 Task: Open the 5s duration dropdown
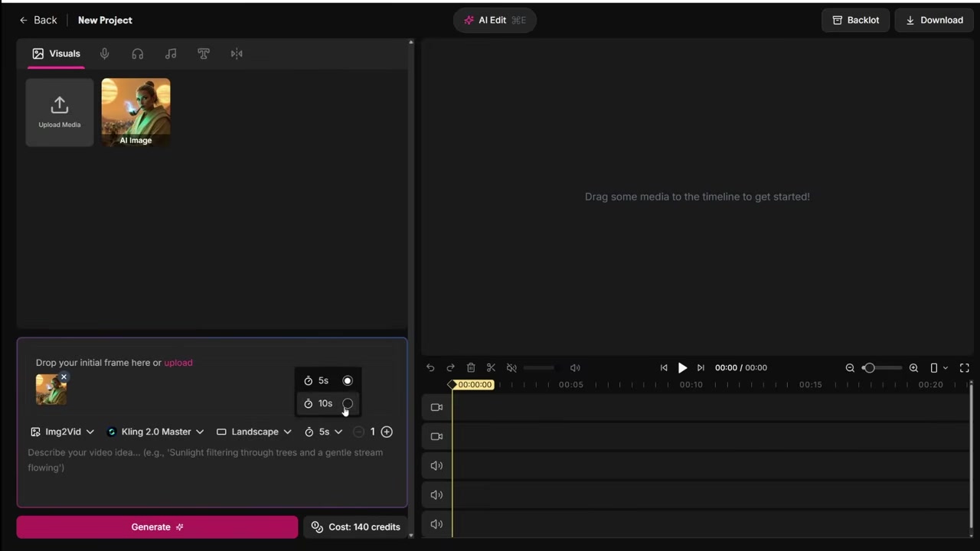point(323,432)
